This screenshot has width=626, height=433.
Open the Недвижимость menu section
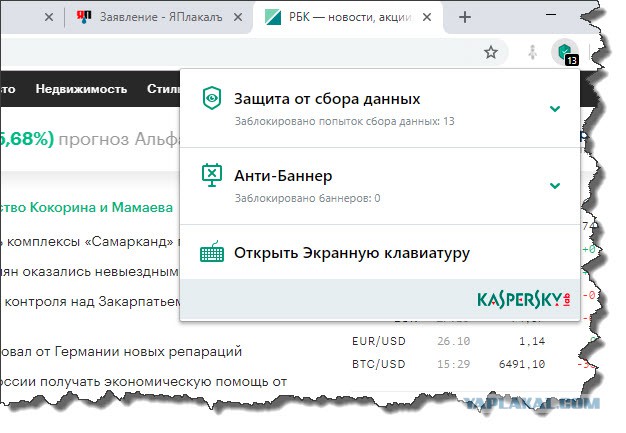[81, 89]
